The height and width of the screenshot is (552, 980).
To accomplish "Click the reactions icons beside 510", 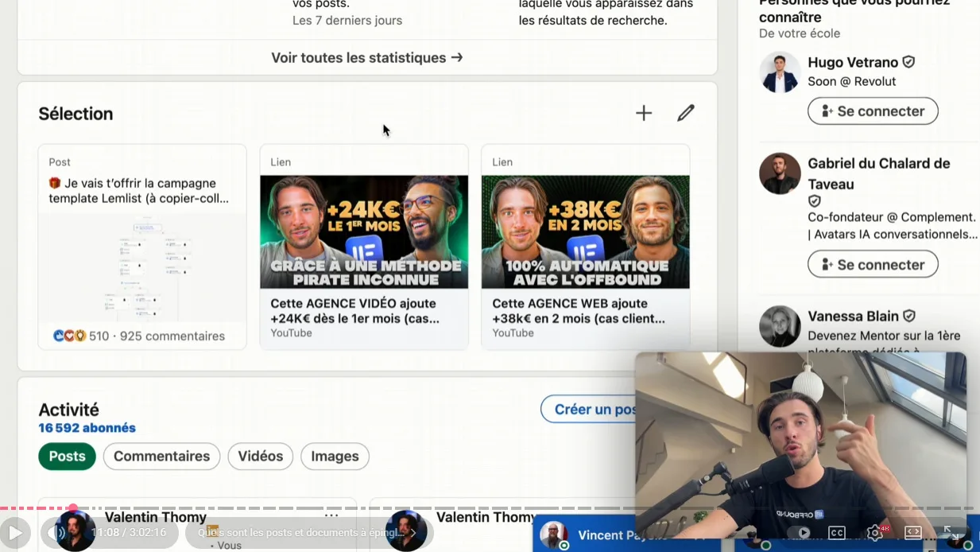I will tap(69, 336).
